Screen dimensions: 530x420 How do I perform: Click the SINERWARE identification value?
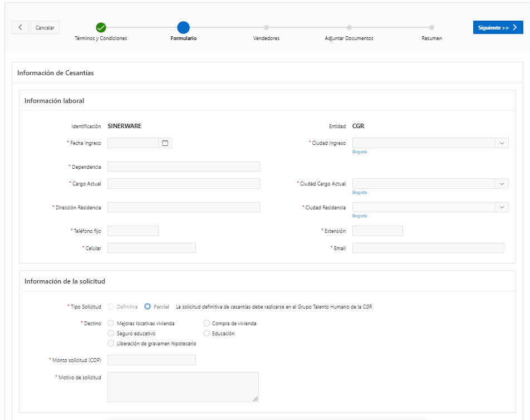pyautogui.click(x=124, y=126)
